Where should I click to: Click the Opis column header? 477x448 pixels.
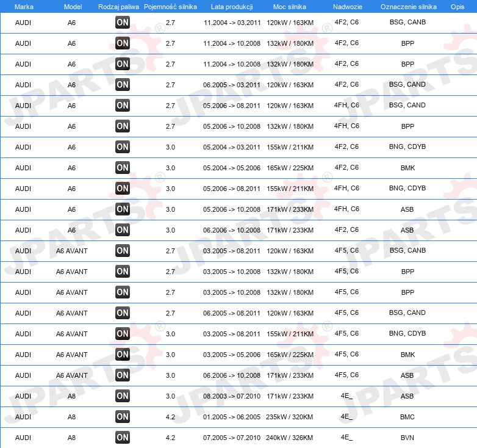pyautogui.click(x=457, y=7)
